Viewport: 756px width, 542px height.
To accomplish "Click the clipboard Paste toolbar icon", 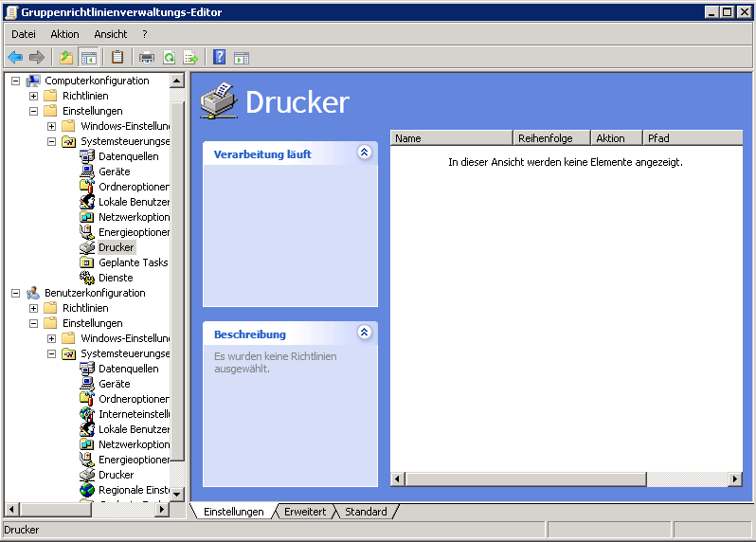I will (117, 58).
